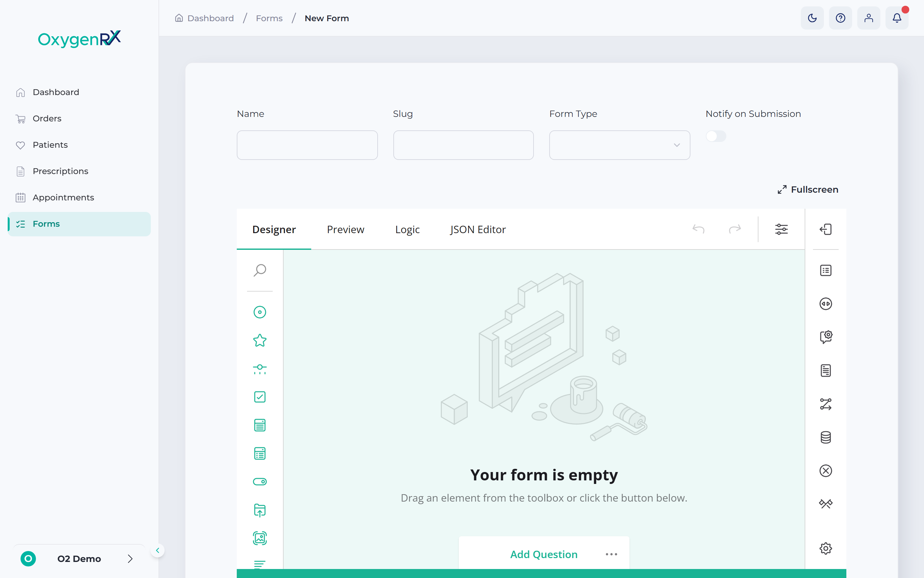Collapse the property panel arrow icon
This screenshot has width=924, height=578.
point(826,229)
